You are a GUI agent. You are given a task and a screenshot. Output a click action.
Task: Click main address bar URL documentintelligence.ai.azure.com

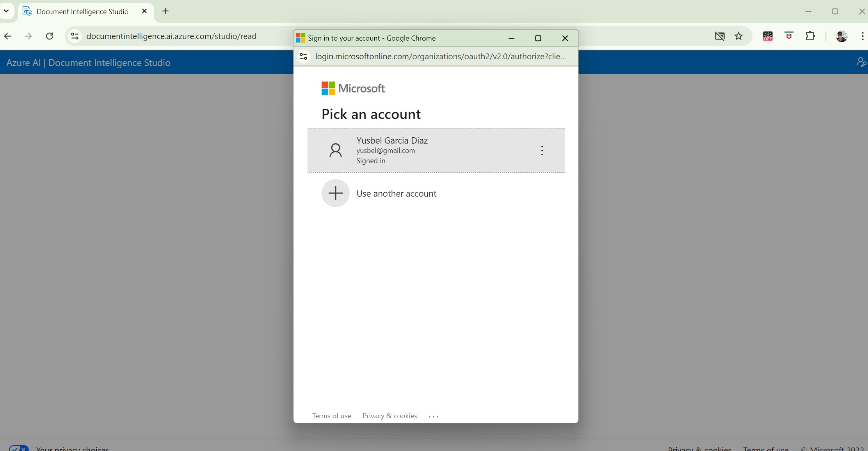tap(171, 36)
